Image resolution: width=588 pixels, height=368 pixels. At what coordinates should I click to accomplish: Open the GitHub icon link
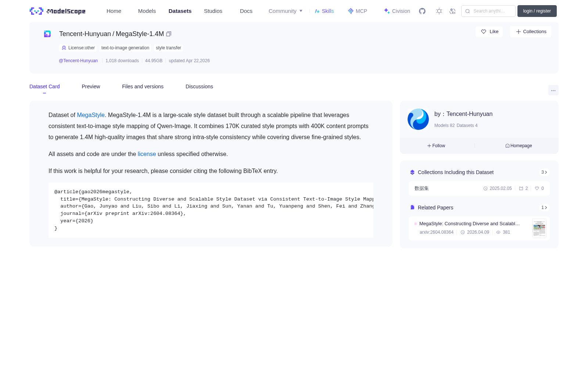(x=422, y=11)
